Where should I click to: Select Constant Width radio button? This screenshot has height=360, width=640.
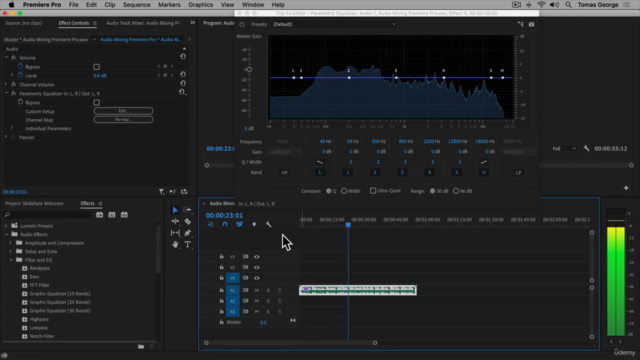344,191
